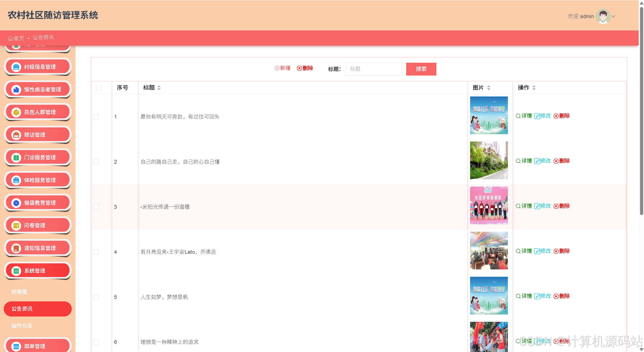Click the plus icon next to 新增
The height and width of the screenshot is (352, 644).
(277, 68)
